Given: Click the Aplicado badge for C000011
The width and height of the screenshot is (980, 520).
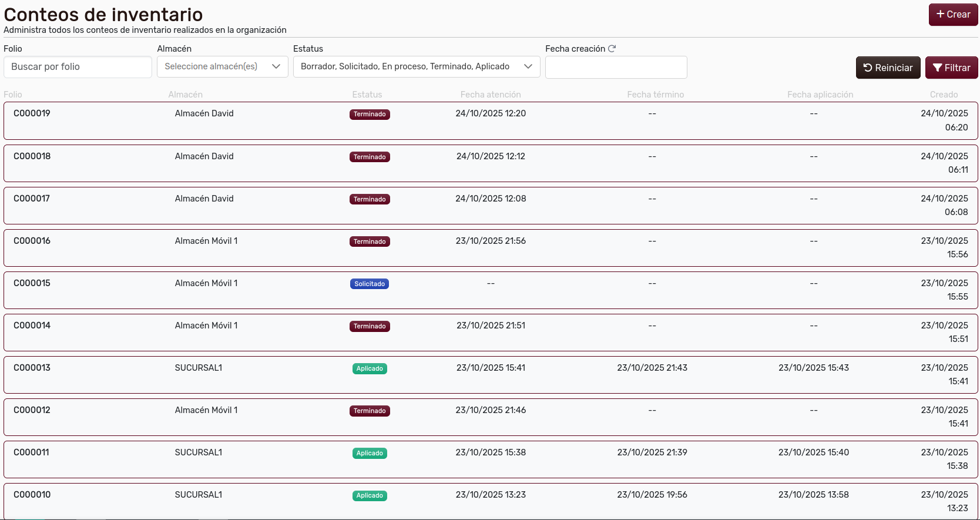Looking at the screenshot, I should click(x=369, y=453).
